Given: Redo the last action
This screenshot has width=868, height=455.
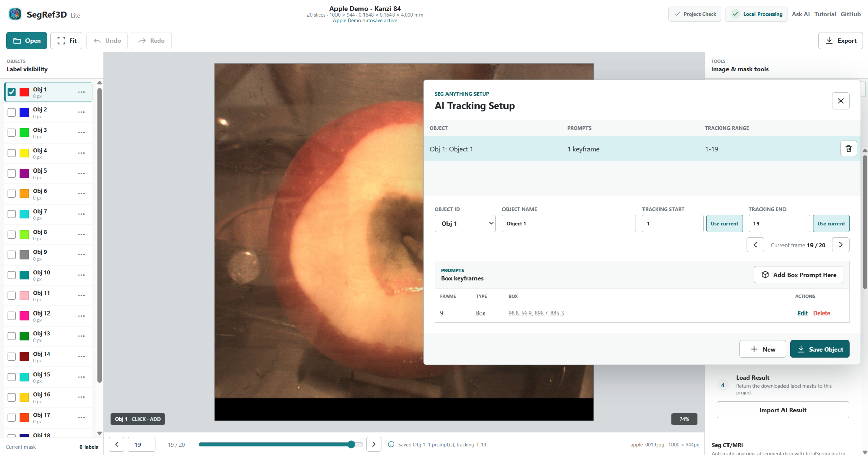Looking at the screenshot, I should tap(151, 41).
